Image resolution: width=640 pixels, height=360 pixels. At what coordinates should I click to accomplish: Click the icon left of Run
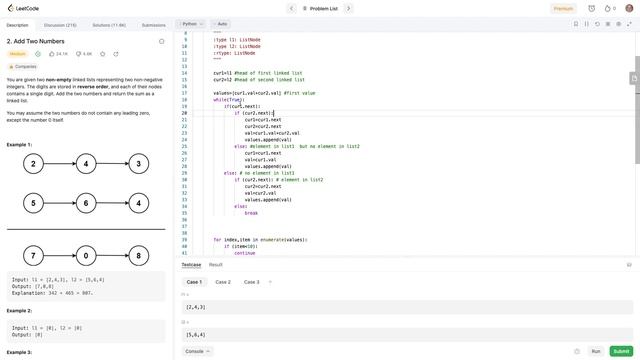(x=577, y=351)
